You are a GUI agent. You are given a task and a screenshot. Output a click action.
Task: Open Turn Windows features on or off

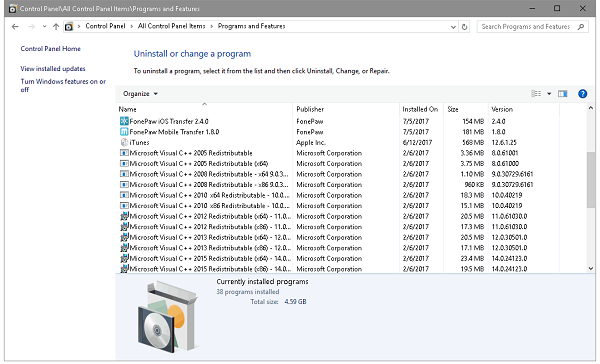click(x=63, y=85)
